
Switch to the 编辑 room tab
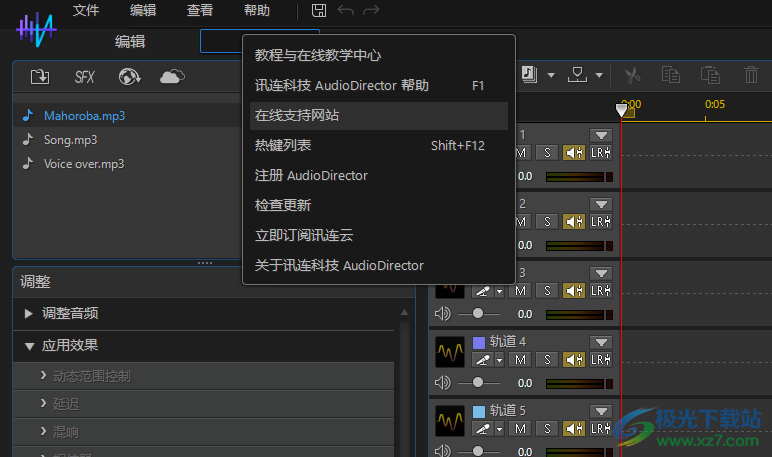coord(130,41)
